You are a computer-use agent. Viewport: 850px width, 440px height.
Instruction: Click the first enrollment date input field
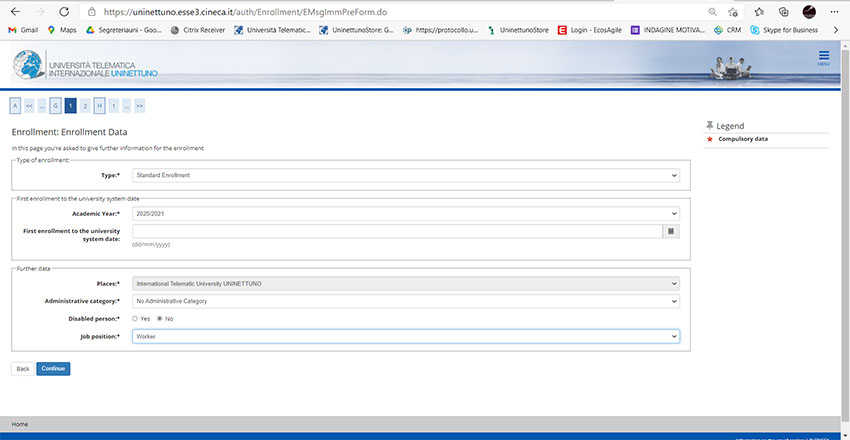(397, 231)
